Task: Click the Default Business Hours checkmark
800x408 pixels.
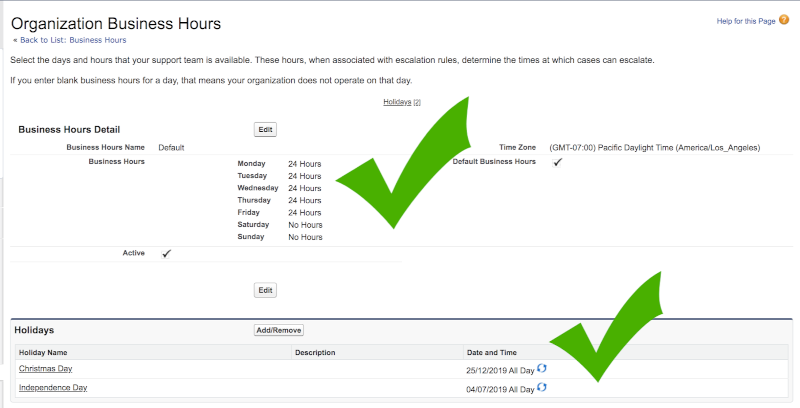Action: click(x=558, y=162)
